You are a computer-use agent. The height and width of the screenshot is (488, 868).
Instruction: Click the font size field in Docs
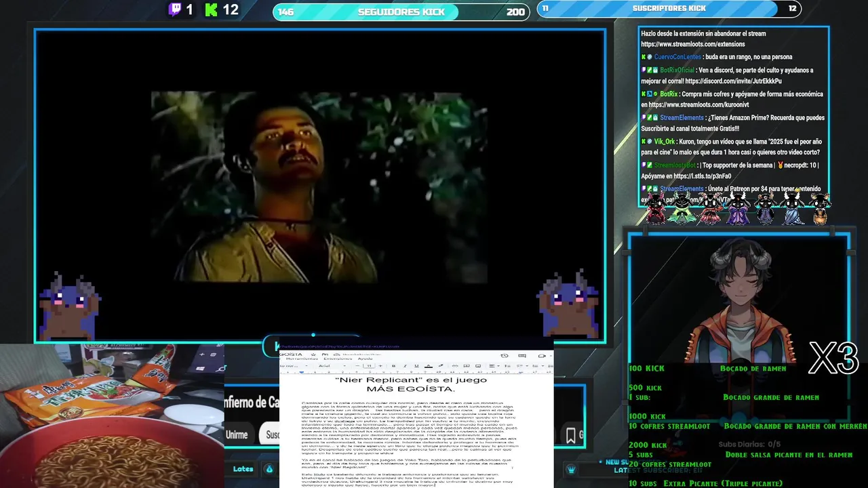pos(369,366)
